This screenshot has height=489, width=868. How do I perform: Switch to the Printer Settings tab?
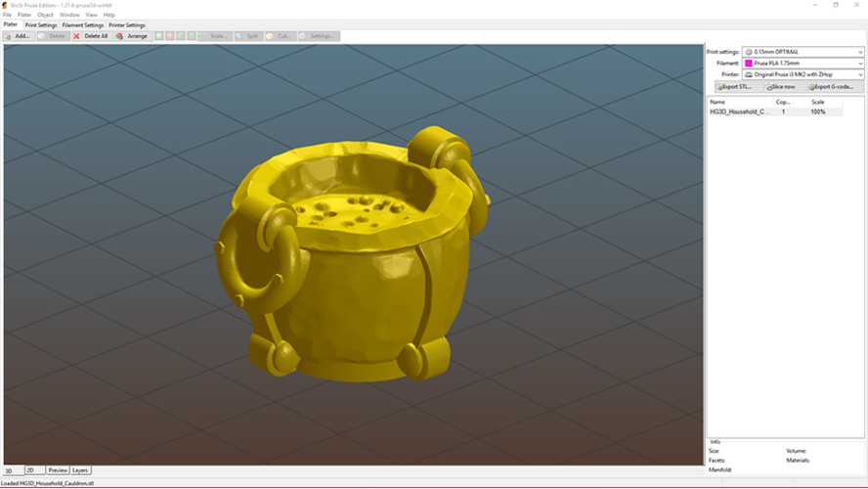click(127, 24)
